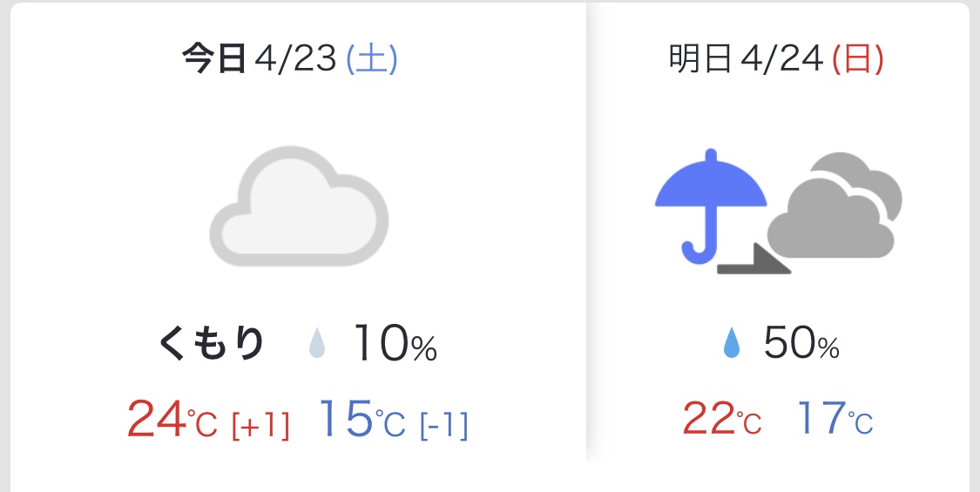Click the くもり weather label

pyautogui.click(x=212, y=344)
